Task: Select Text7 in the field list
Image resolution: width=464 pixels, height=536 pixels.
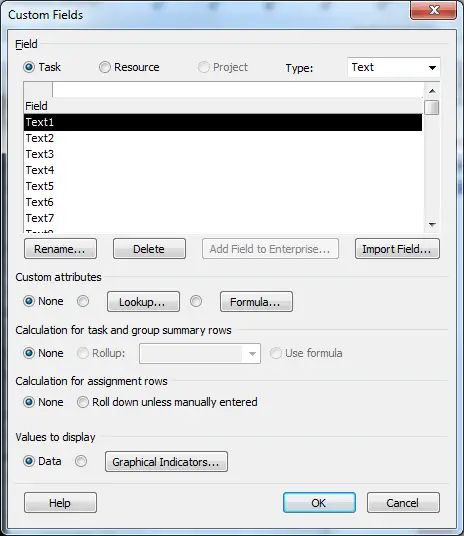Action: [x=223, y=218]
